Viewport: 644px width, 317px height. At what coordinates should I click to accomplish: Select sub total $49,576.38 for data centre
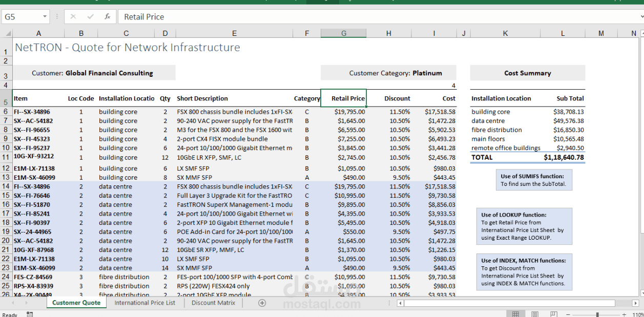pyautogui.click(x=563, y=121)
